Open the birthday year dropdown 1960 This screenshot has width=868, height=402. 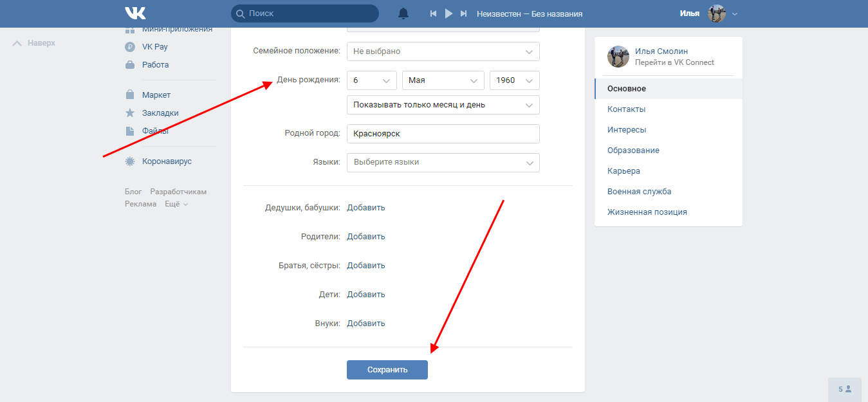[x=515, y=80]
